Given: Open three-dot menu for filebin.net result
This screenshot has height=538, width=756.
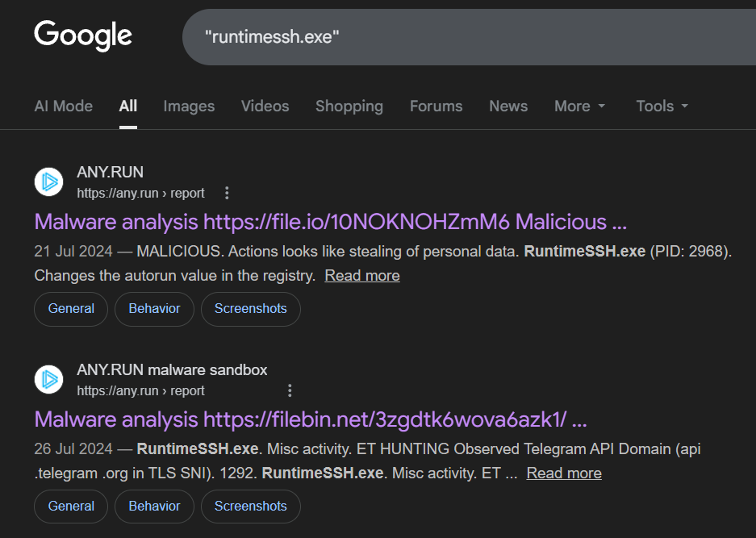Looking at the screenshot, I should pyautogui.click(x=290, y=391).
